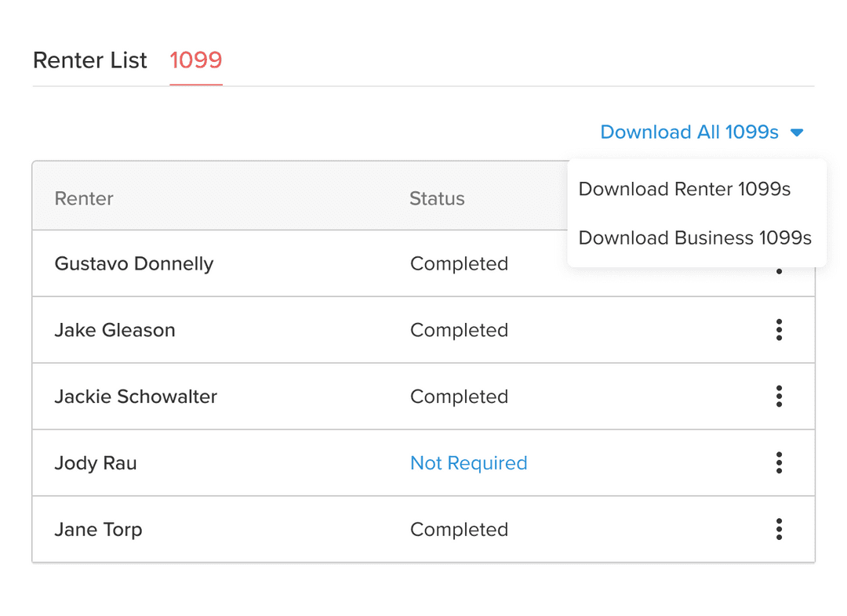The width and height of the screenshot is (847, 616).
Task: Click Jake Gleason's Completed status
Action: (459, 330)
